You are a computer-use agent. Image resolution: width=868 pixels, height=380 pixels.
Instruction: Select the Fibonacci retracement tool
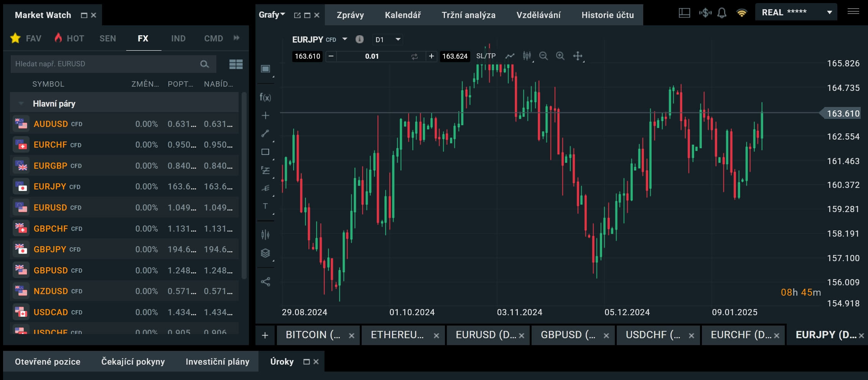tap(265, 170)
